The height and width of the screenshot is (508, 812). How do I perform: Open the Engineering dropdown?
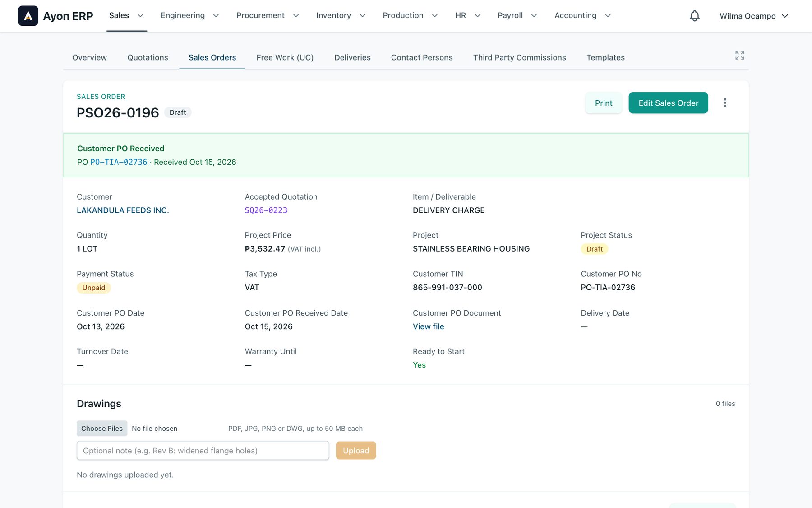(x=190, y=15)
